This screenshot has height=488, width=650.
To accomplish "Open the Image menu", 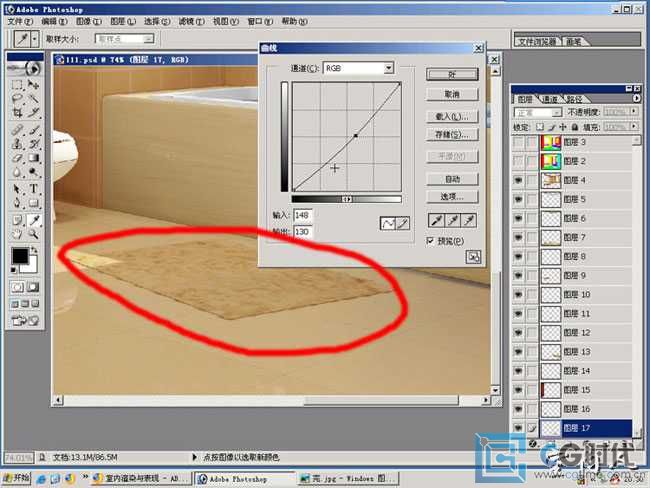I will click(x=89, y=21).
